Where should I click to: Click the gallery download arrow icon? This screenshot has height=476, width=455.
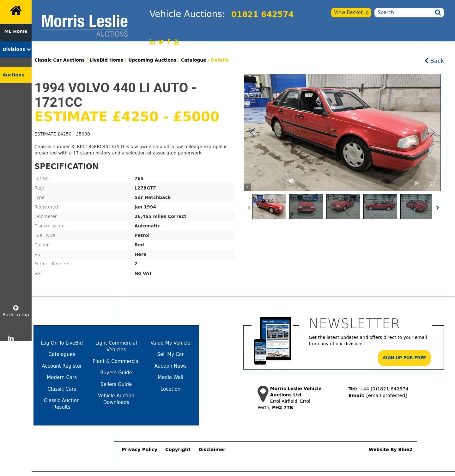click(x=247, y=187)
